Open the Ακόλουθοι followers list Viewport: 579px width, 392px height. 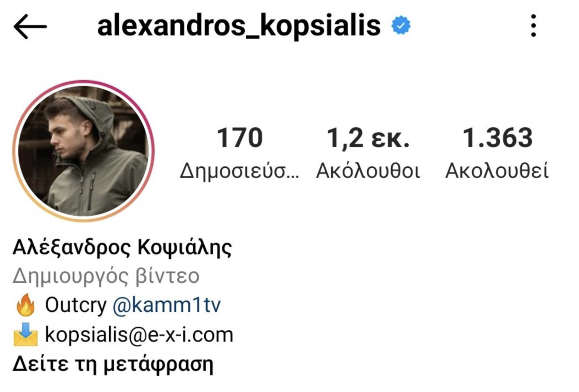tap(368, 171)
